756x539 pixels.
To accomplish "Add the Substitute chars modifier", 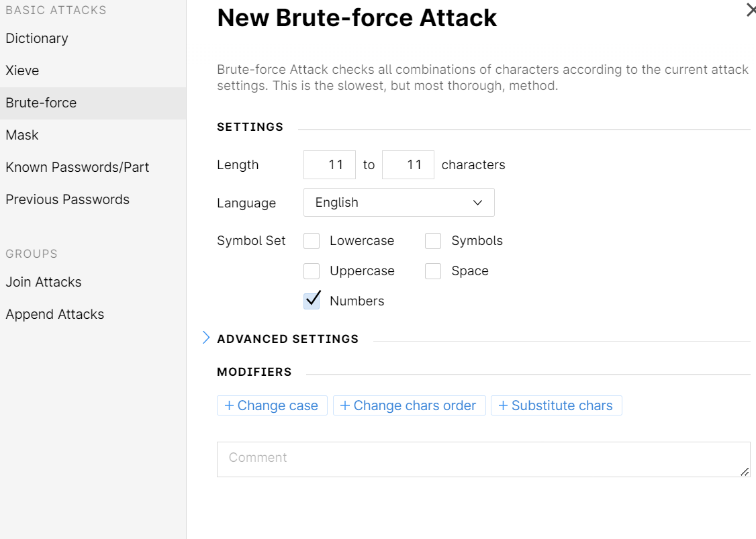I will point(556,405).
